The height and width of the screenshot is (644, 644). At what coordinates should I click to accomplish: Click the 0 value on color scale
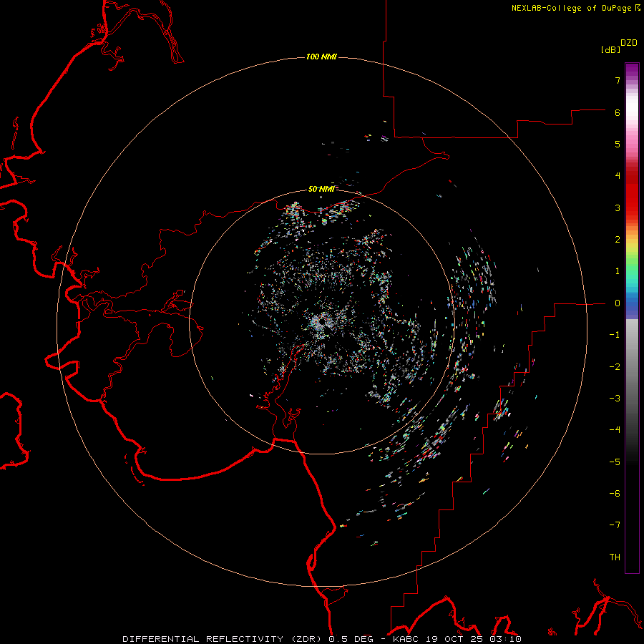(618, 303)
